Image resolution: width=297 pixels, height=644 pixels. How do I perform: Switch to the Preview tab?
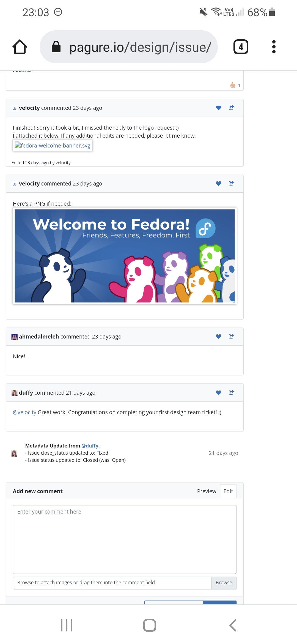click(x=207, y=491)
